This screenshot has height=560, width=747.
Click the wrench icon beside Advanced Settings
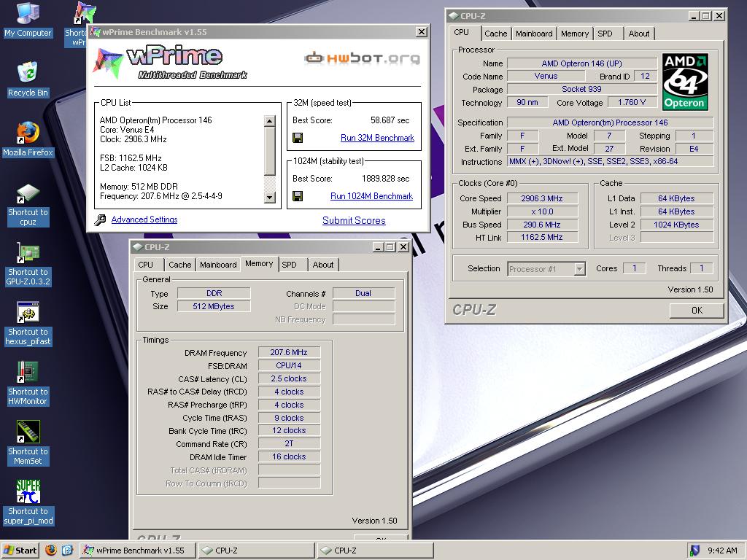click(100, 220)
